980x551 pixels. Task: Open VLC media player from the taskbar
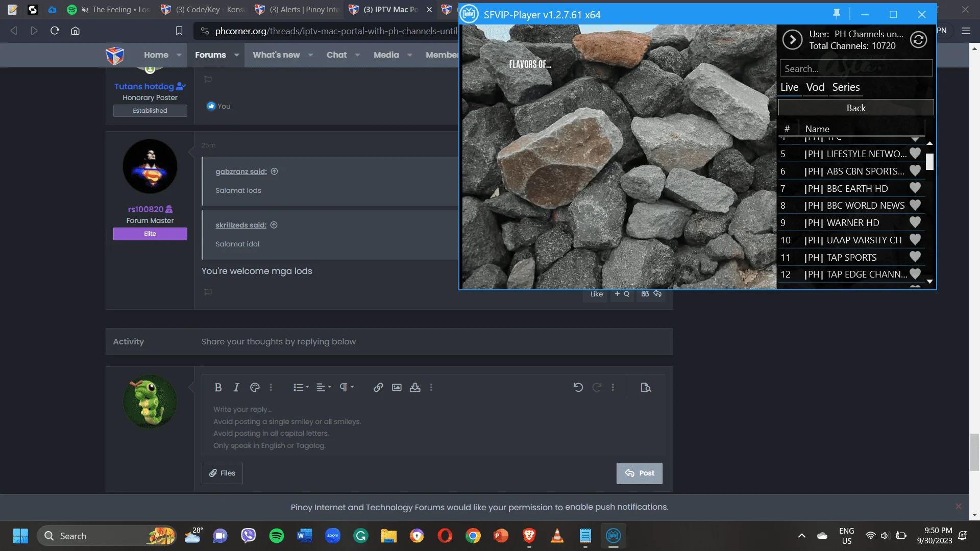pyautogui.click(x=557, y=536)
